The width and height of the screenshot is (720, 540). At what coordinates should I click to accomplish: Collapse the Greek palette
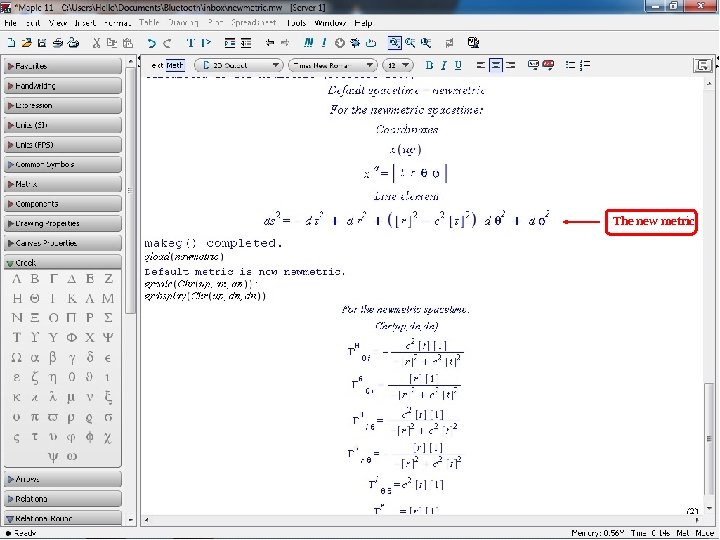63,263
